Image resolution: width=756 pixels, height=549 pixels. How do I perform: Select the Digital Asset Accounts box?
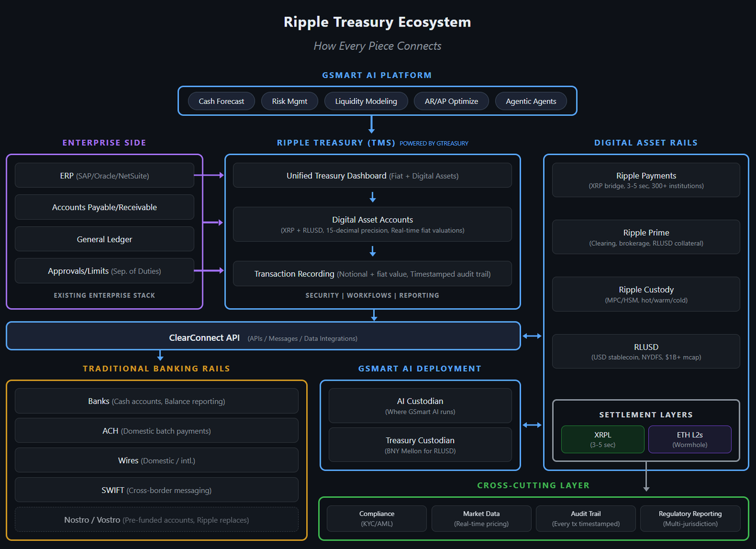tap(372, 224)
